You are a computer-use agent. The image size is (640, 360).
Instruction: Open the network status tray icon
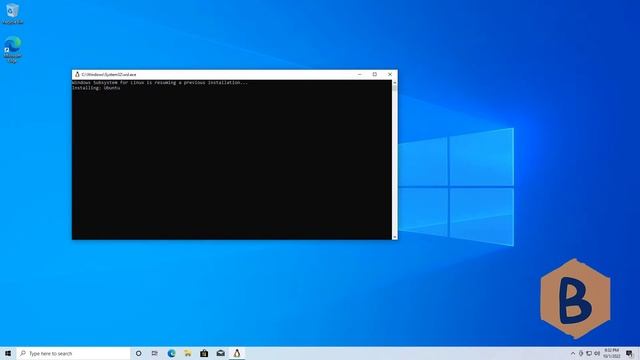589,353
